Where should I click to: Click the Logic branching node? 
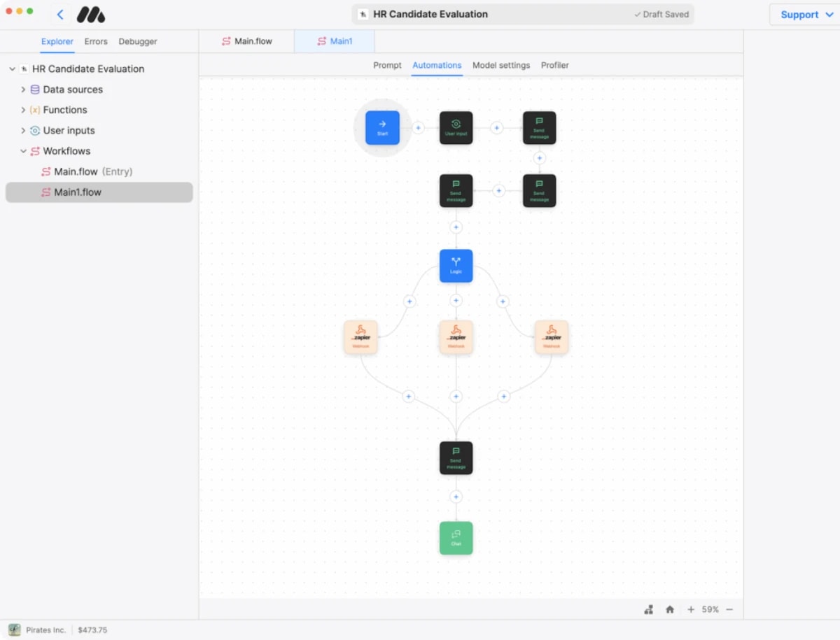pyautogui.click(x=456, y=266)
